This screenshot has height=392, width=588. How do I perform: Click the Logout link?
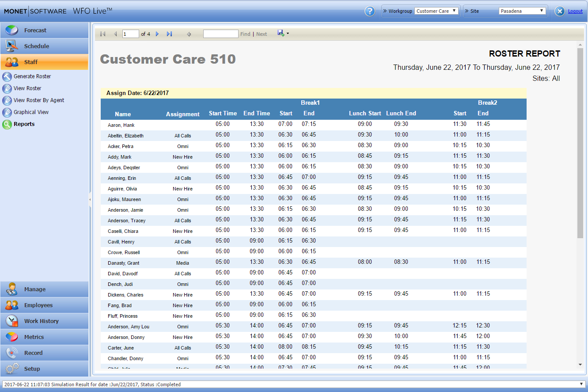tap(575, 11)
